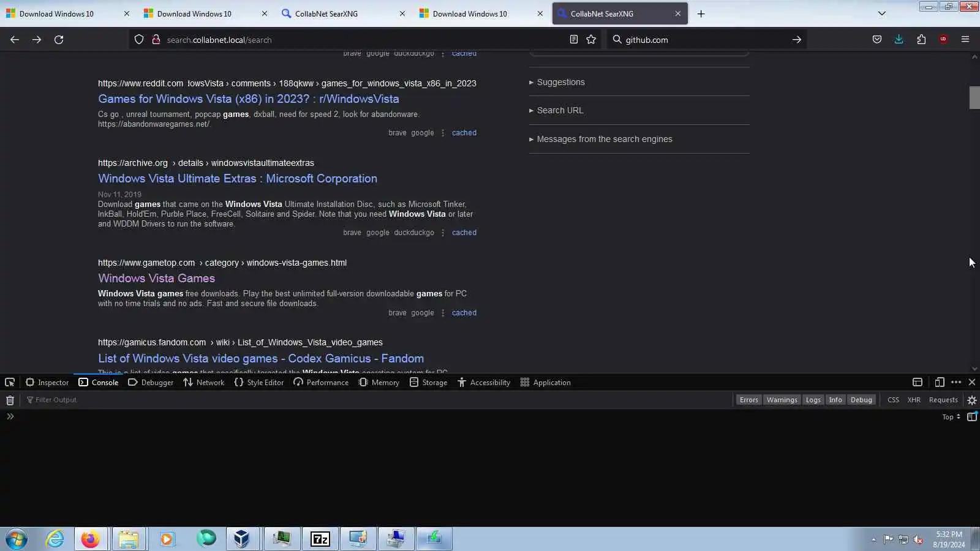The height and width of the screenshot is (551, 980).
Task: Enable CSS messages in console
Action: [893, 400]
